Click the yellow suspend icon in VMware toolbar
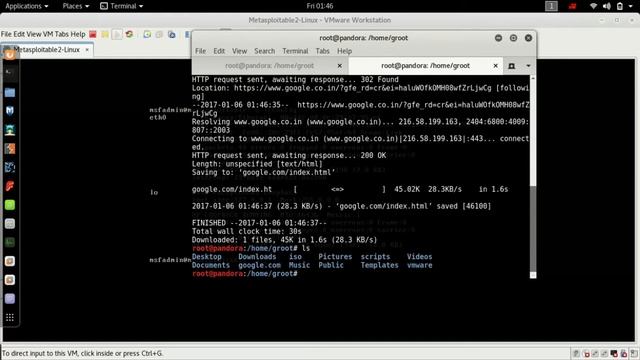This screenshot has width=640, height=360. tap(105, 34)
